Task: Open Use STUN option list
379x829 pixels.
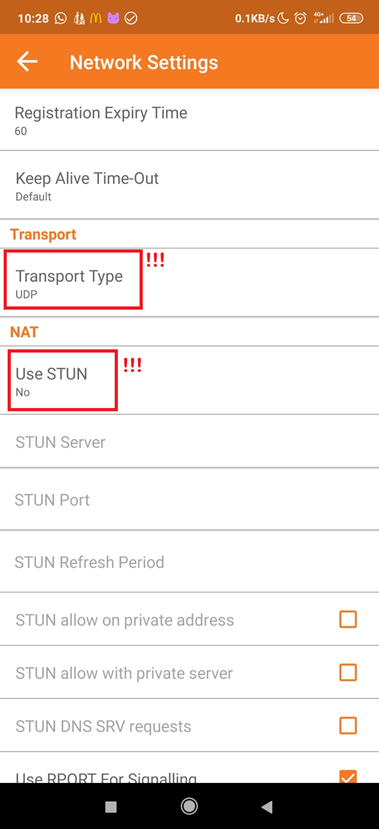Action: [x=189, y=381]
